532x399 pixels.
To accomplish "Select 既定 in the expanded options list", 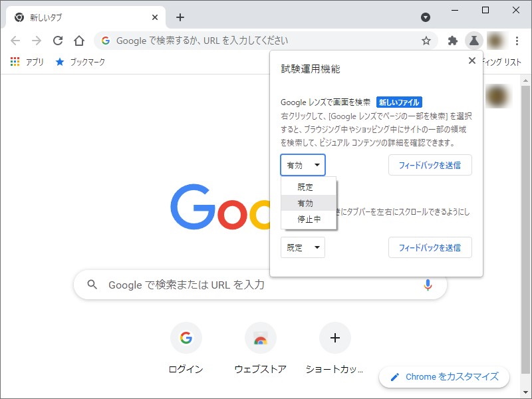I will click(306, 187).
